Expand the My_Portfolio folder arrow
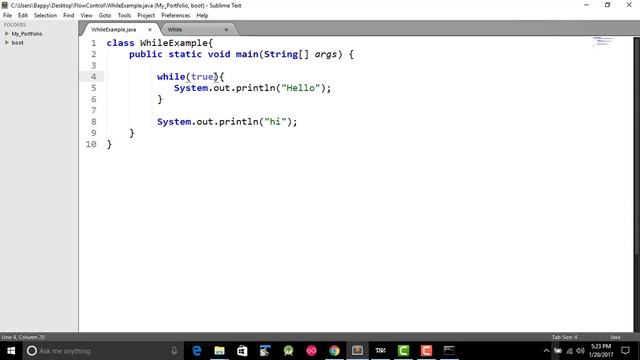 click(x=7, y=33)
